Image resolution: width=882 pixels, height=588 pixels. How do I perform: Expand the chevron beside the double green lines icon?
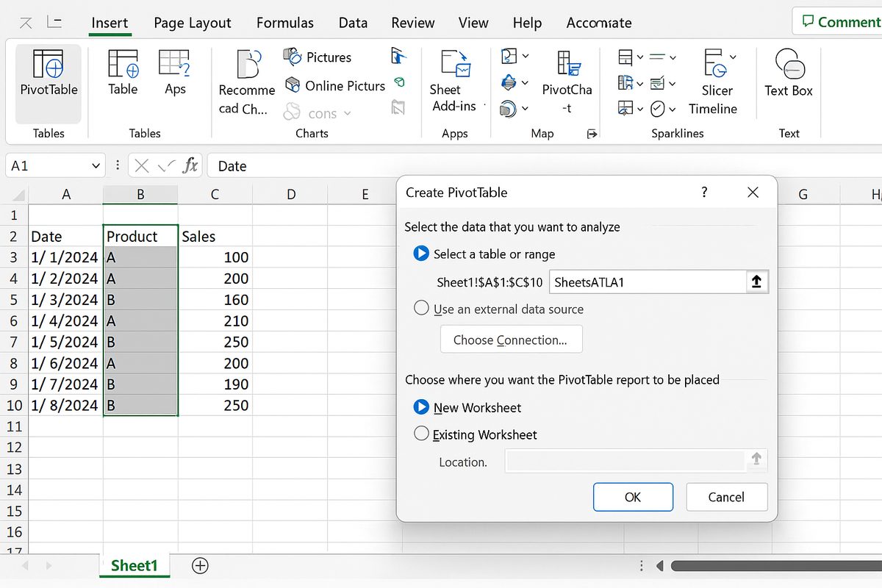pos(673,57)
